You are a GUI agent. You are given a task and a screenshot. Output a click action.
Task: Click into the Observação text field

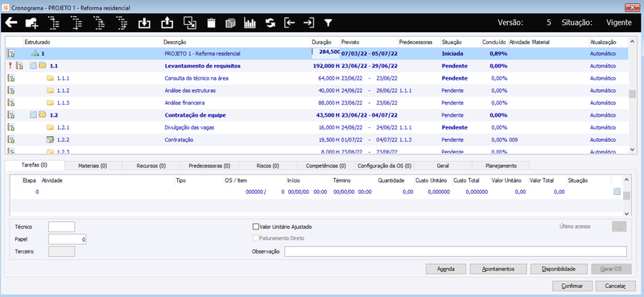(456, 251)
